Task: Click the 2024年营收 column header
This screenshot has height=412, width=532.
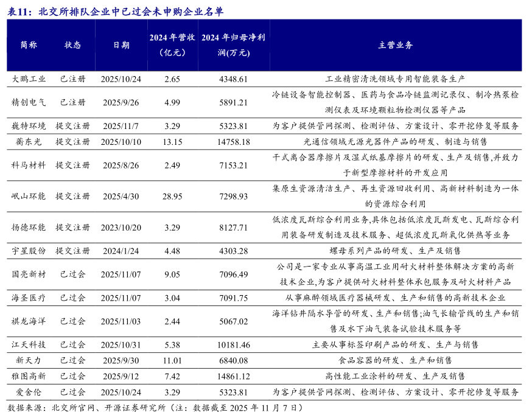Action: [172, 45]
